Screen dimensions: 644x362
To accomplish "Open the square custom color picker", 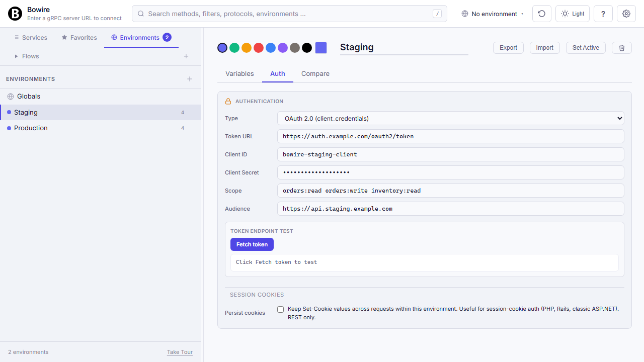I will (321, 48).
